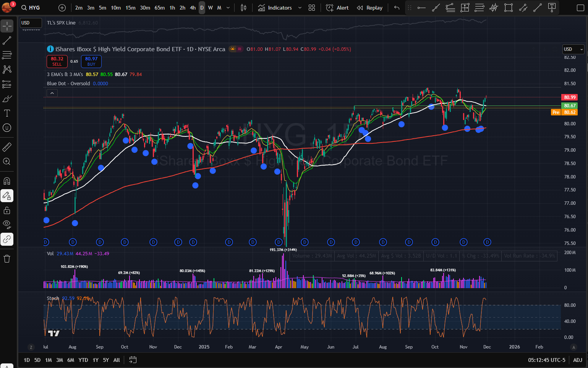Pick the anchored text favorite tool
Screen dimensions: 588x368
point(552,8)
